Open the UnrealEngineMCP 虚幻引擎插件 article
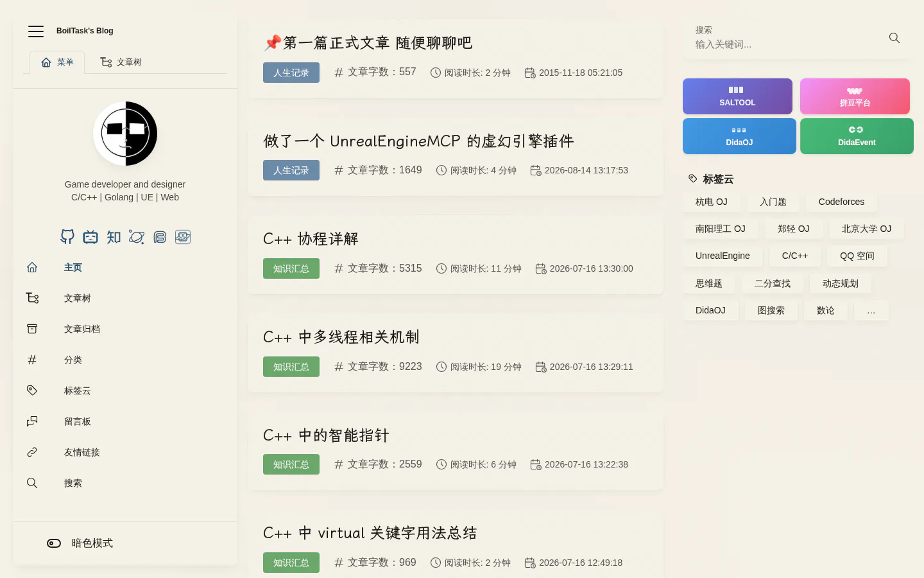924x578 pixels. pos(418,141)
